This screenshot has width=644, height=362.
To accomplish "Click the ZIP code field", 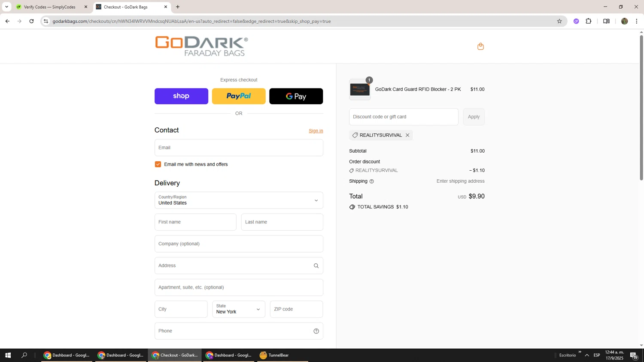I will click(x=296, y=309).
